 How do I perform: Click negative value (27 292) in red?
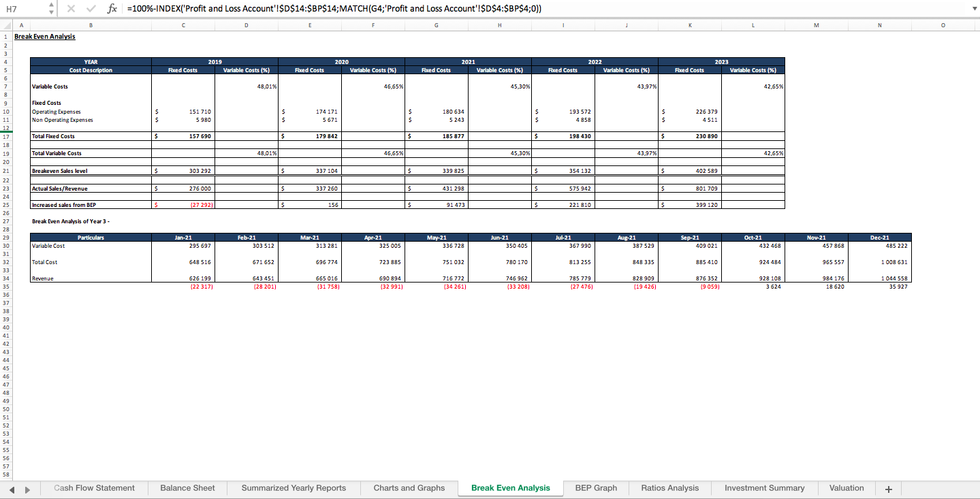click(183, 205)
